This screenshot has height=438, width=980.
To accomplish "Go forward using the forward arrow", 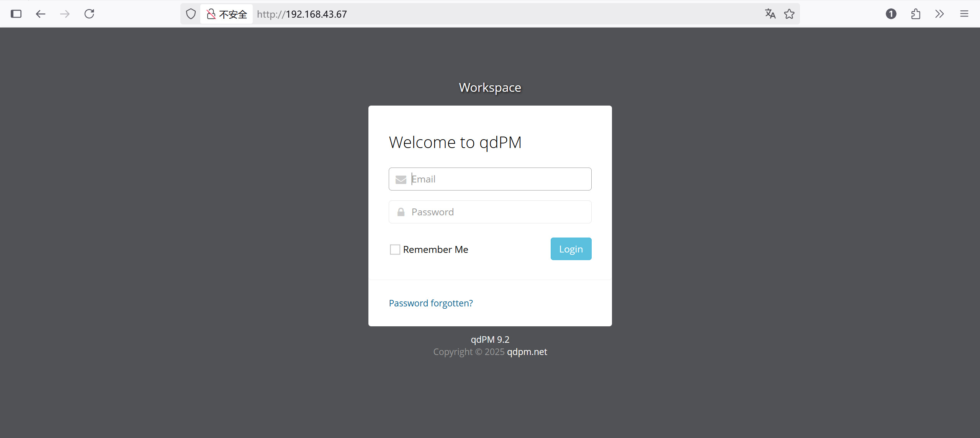I will [x=65, y=14].
